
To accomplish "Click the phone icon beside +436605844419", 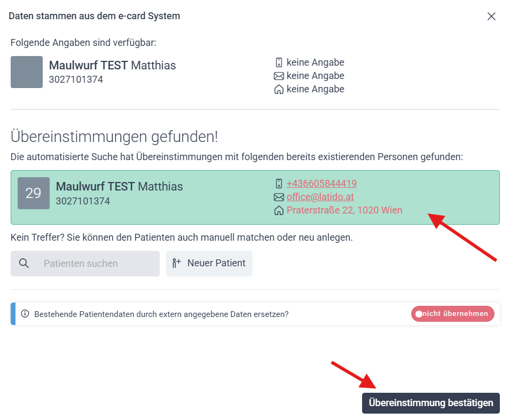I will point(279,184).
